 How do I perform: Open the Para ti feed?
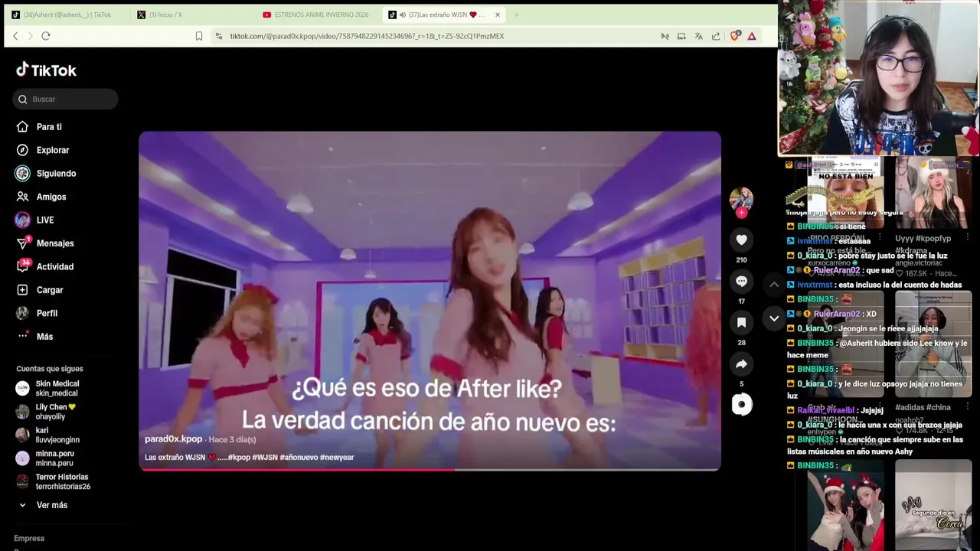[49, 127]
